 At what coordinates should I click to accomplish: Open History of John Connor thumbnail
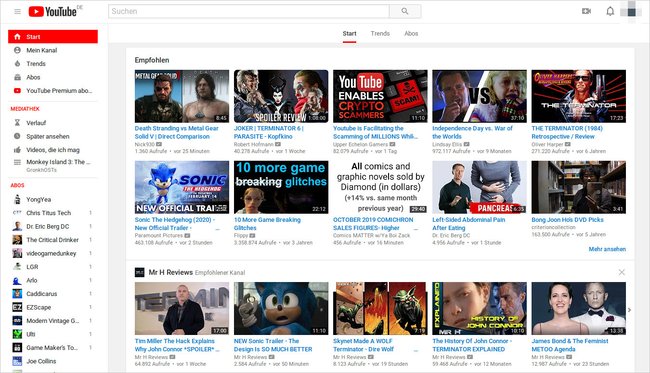pyautogui.click(x=480, y=309)
